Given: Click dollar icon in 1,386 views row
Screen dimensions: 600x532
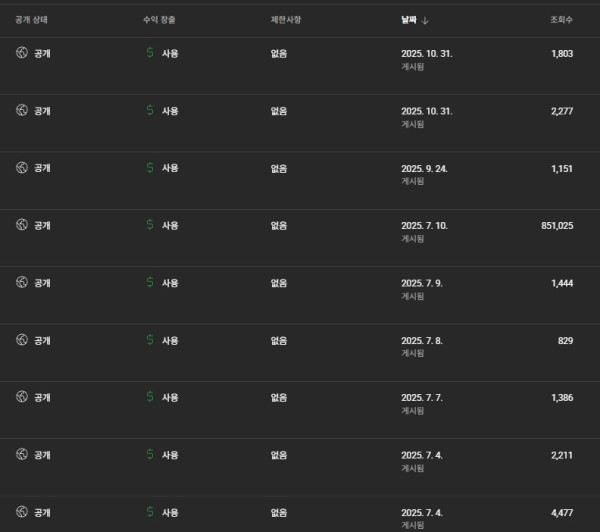Looking at the screenshot, I should (x=149, y=397).
